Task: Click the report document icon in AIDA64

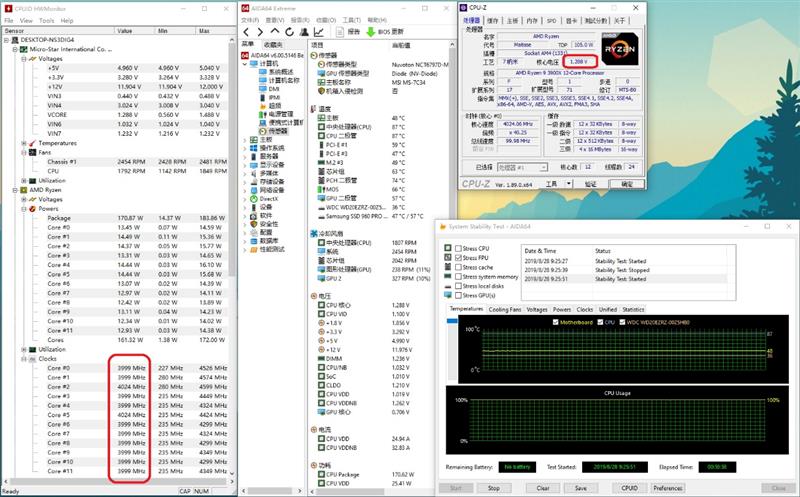Action: point(340,32)
